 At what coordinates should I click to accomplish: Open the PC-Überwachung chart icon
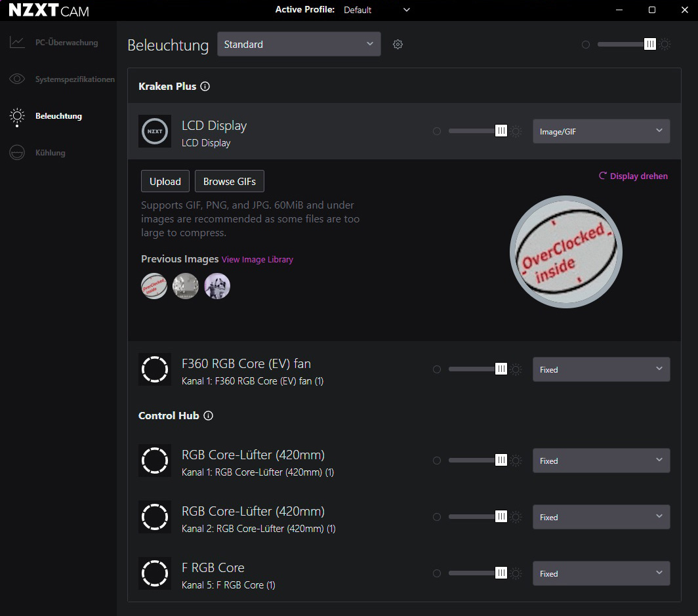tap(17, 43)
